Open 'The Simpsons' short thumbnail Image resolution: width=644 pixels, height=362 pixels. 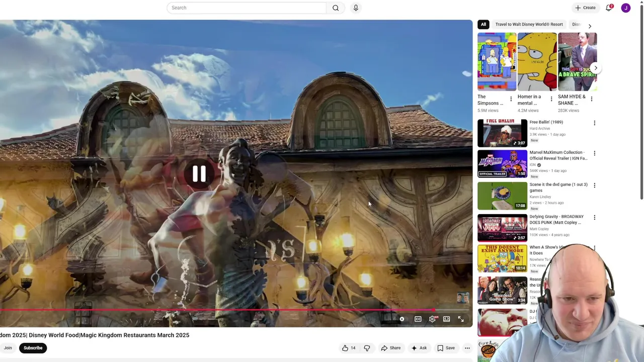click(497, 62)
